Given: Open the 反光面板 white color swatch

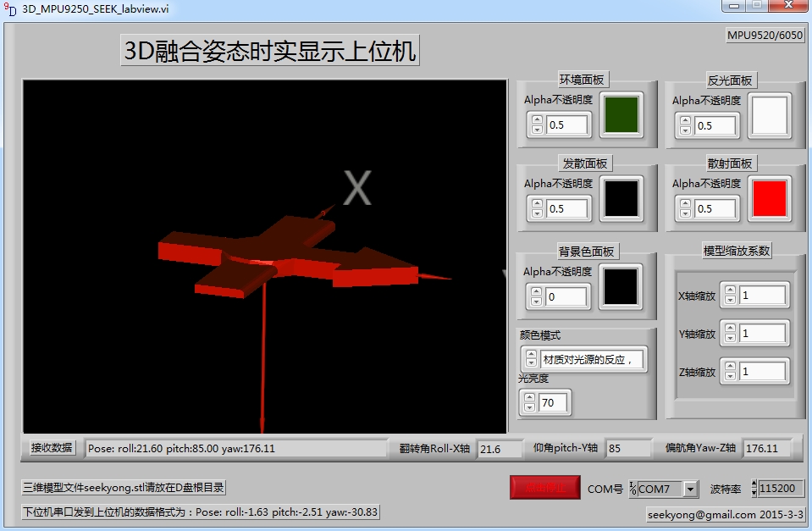Looking at the screenshot, I should (769, 115).
